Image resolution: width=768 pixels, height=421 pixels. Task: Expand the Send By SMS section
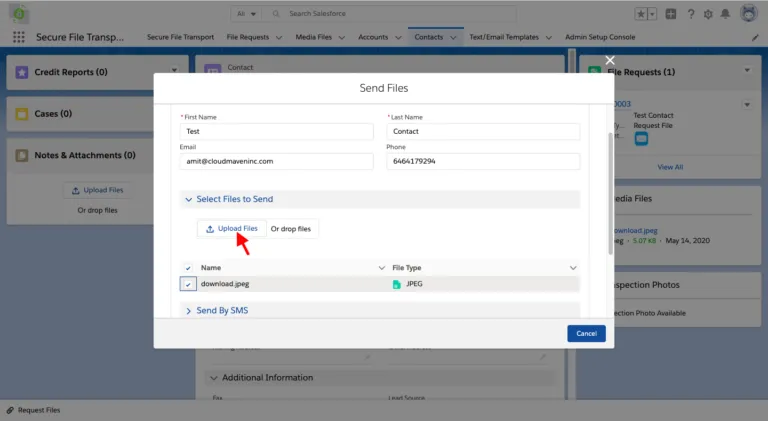(189, 311)
